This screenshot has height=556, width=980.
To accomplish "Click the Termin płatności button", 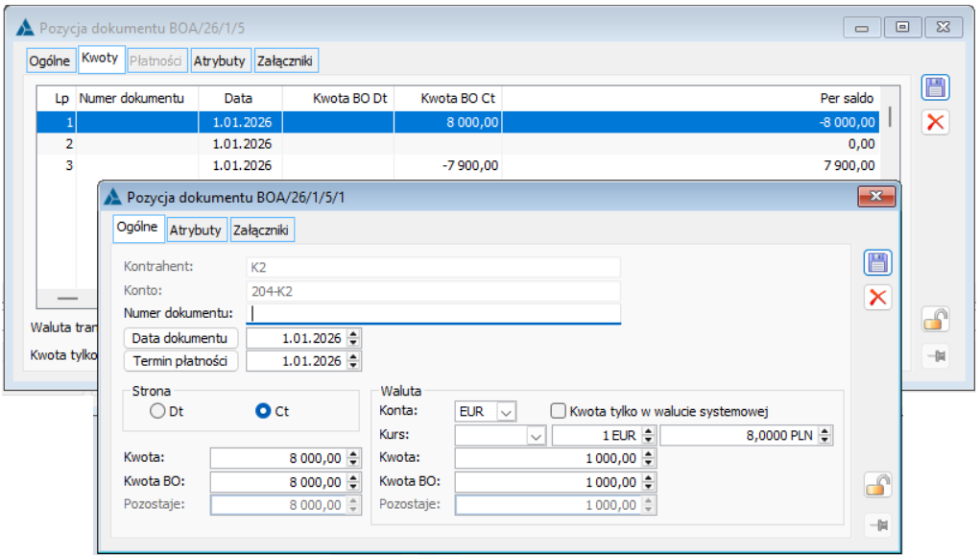I will point(180,361).
